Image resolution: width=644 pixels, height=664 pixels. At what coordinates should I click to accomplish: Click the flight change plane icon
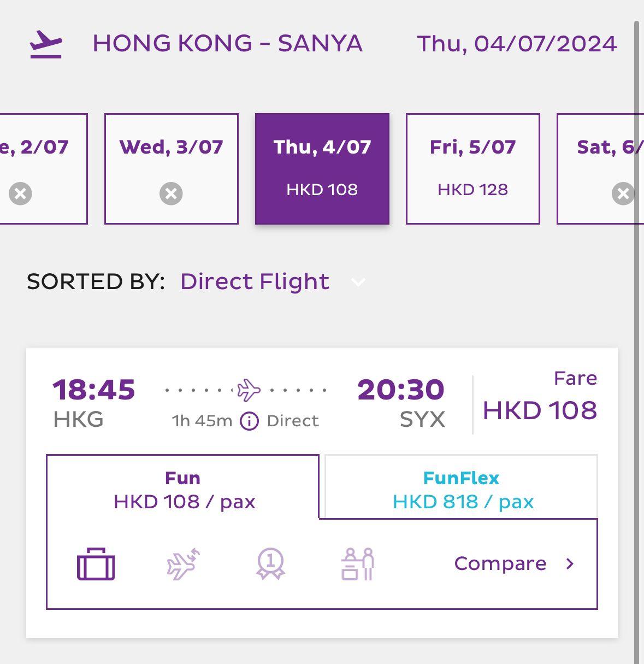pos(183,564)
